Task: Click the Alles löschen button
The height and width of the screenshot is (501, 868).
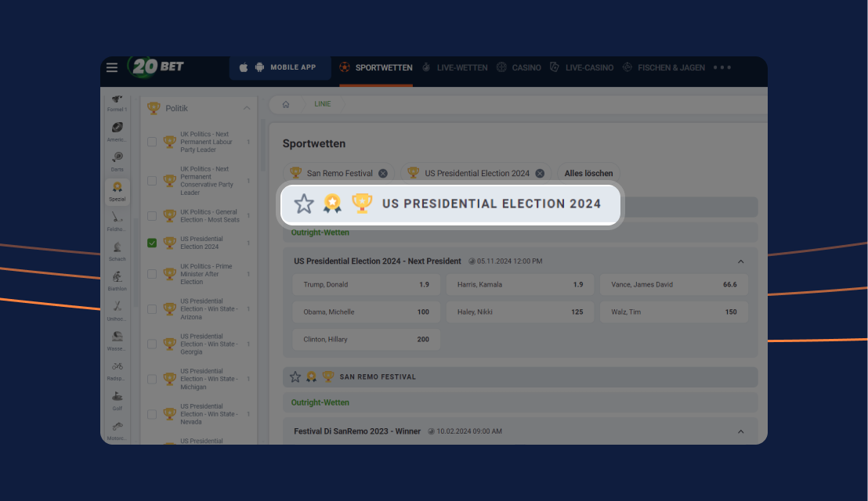Action: tap(588, 174)
